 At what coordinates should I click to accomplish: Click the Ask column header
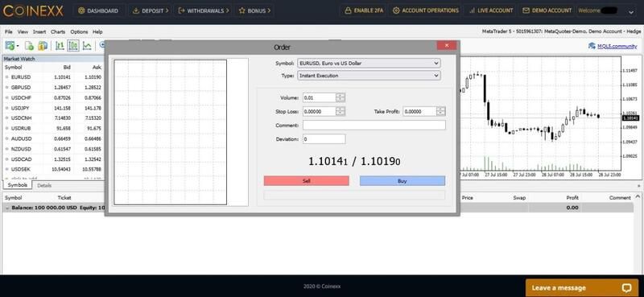coord(97,67)
